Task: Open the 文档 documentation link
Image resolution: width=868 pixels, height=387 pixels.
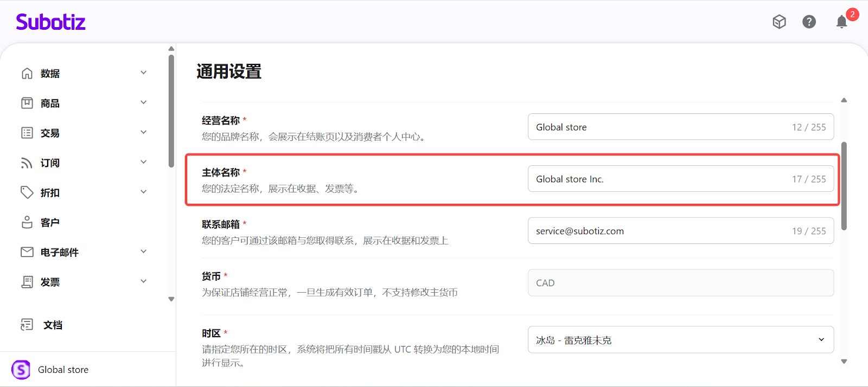Action: pos(53,325)
